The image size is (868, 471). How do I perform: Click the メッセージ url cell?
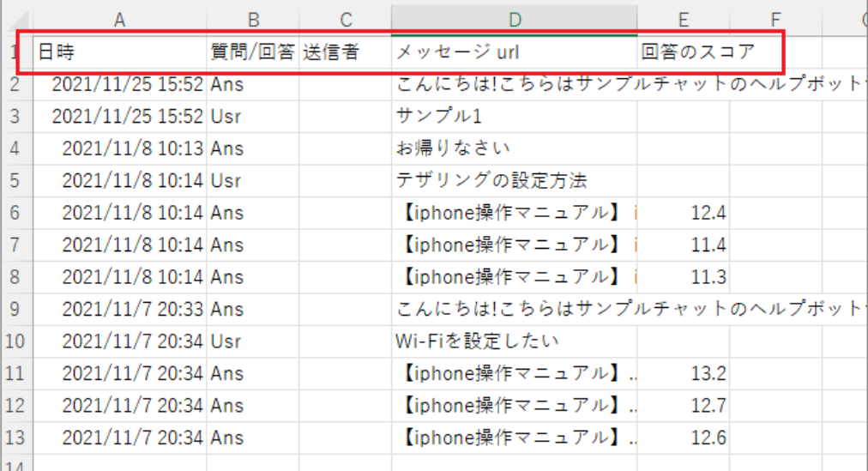click(514, 52)
